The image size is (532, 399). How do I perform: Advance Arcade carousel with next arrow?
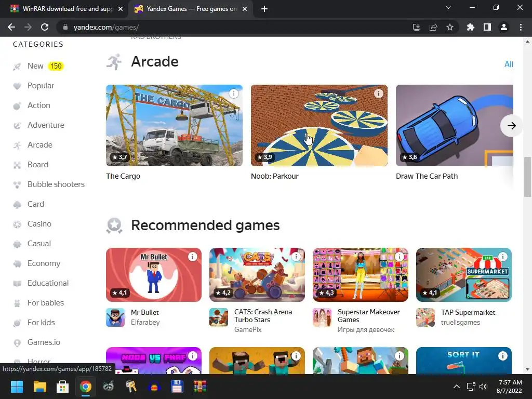[x=511, y=126]
